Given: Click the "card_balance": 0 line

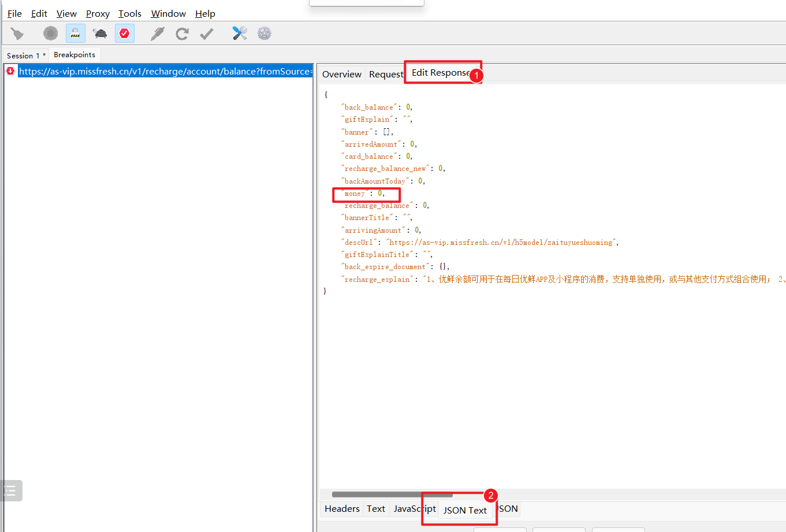Looking at the screenshot, I should (x=377, y=157).
